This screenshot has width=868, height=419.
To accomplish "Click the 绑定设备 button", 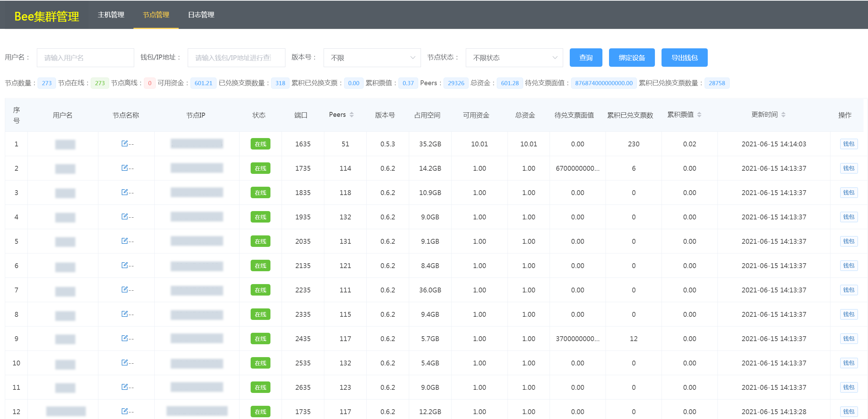I will (x=632, y=58).
